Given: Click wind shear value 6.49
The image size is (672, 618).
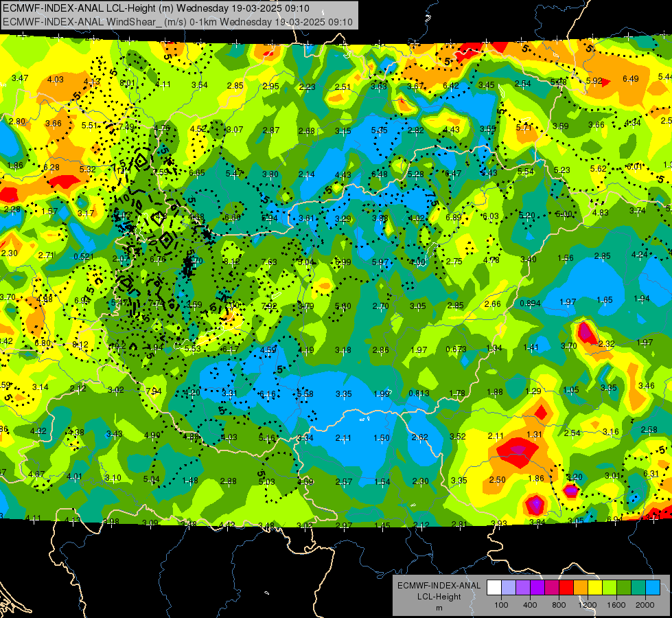Looking at the screenshot, I should coord(630,78).
